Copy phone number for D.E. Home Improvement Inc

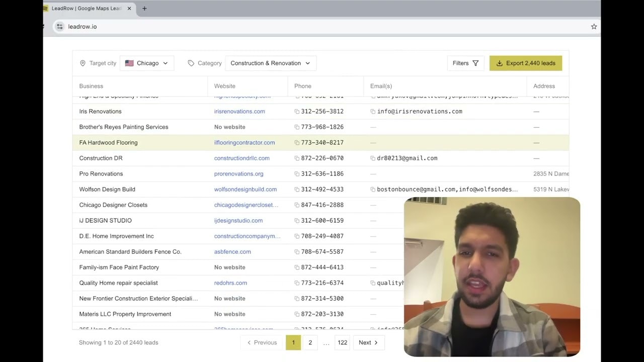coord(297,236)
